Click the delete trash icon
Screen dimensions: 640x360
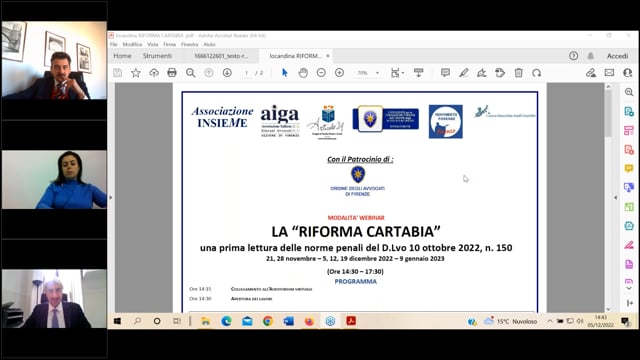pos(518,73)
